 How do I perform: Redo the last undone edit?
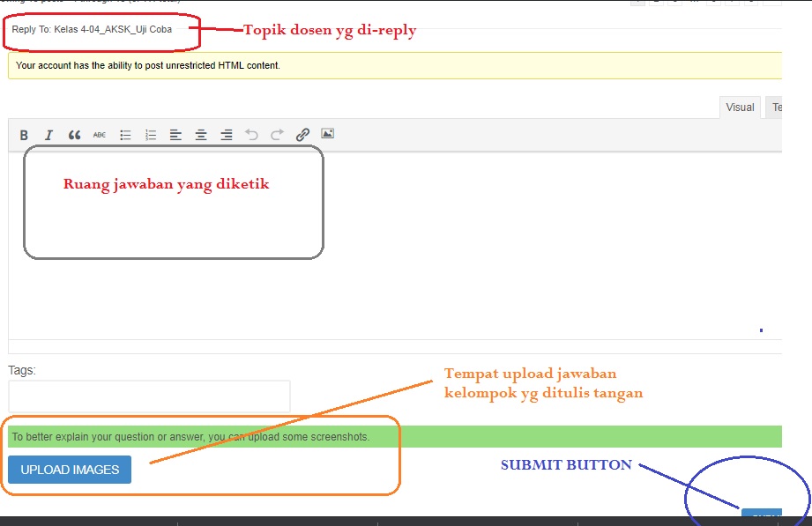(x=277, y=135)
